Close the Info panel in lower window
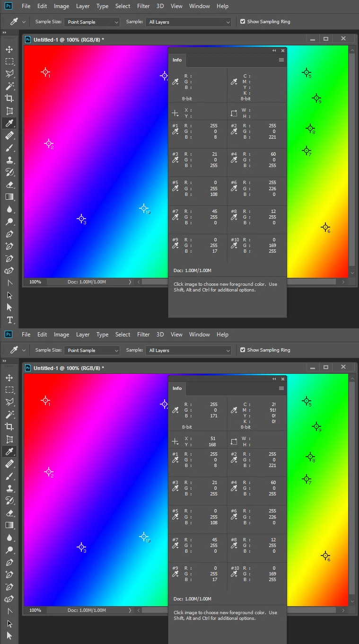The image size is (359, 644). coord(283,379)
